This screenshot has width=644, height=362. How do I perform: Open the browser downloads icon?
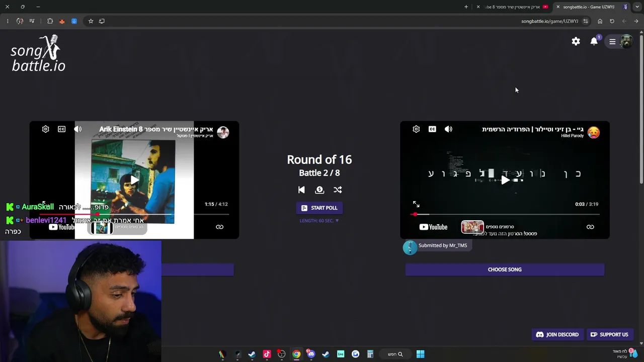(x=74, y=21)
